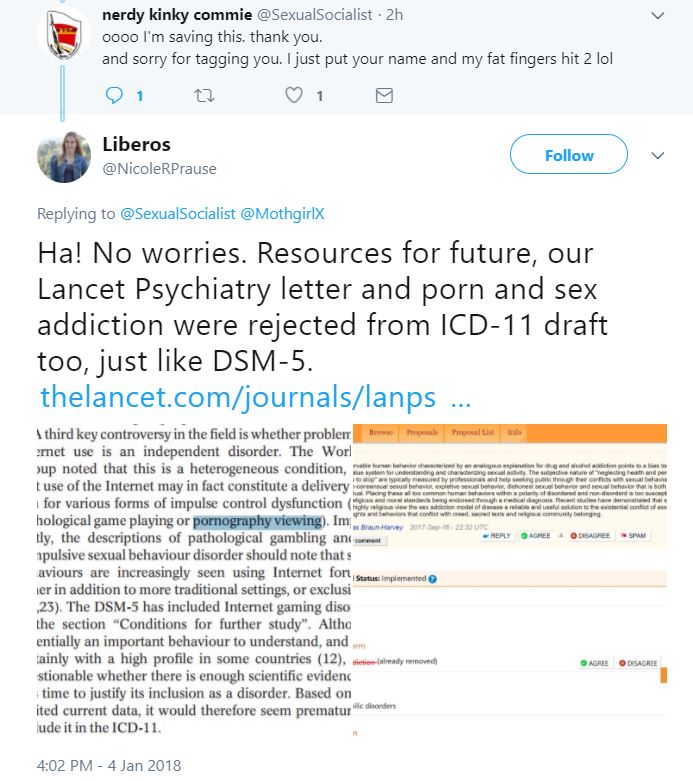Send tweet via direct message envelope icon
693x781 pixels.
pos(384,95)
